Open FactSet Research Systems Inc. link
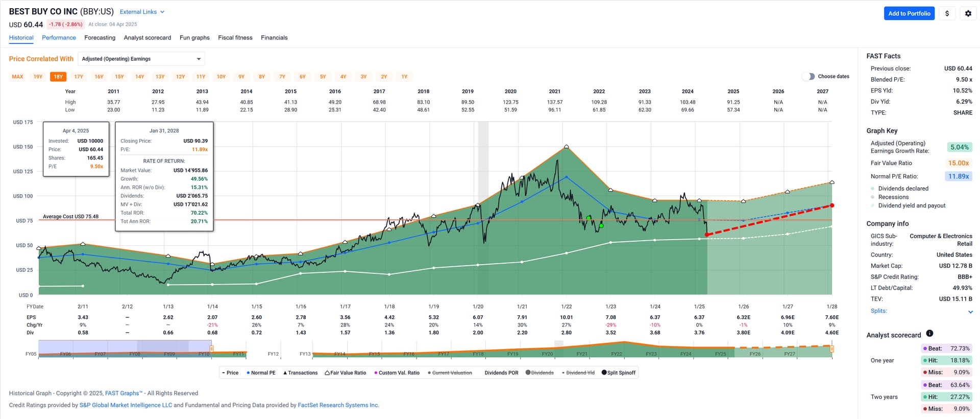The width and height of the screenshot is (980, 419). click(338, 405)
